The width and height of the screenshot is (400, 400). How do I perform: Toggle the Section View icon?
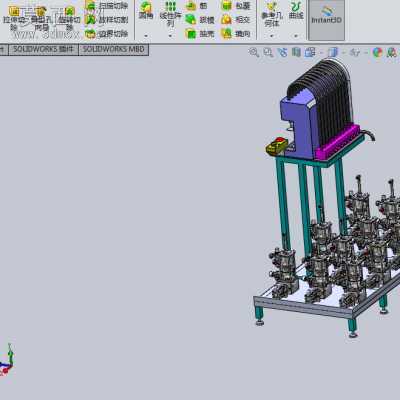[x=296, y=52]
